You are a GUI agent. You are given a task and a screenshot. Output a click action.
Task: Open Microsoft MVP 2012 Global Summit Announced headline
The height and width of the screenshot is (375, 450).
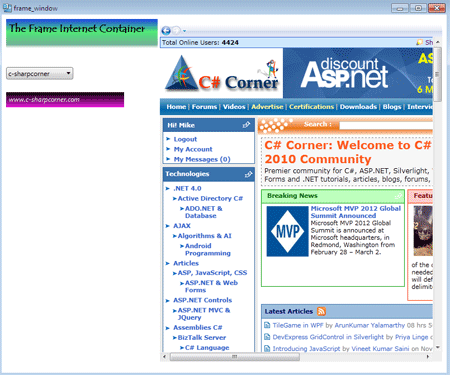(x=356, y=212)
